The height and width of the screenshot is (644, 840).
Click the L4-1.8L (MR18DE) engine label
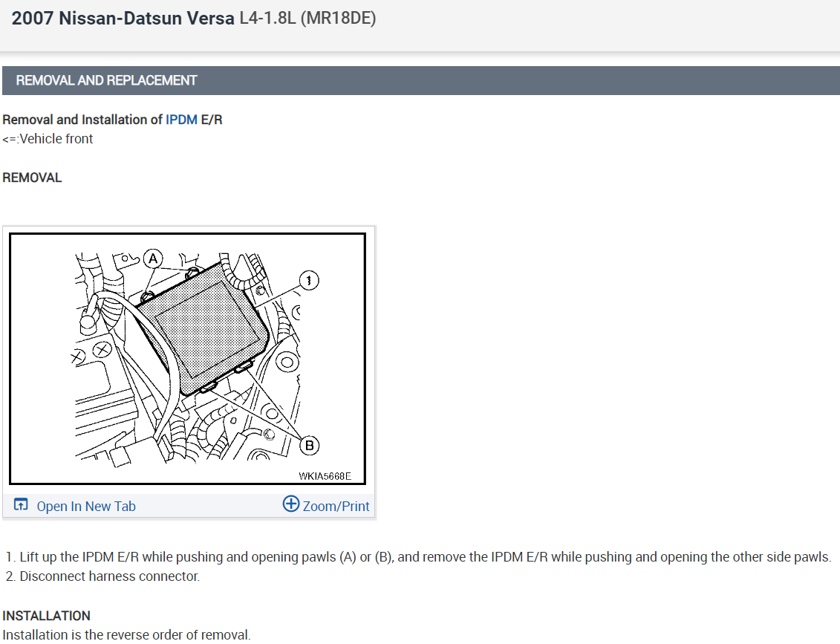307,19
